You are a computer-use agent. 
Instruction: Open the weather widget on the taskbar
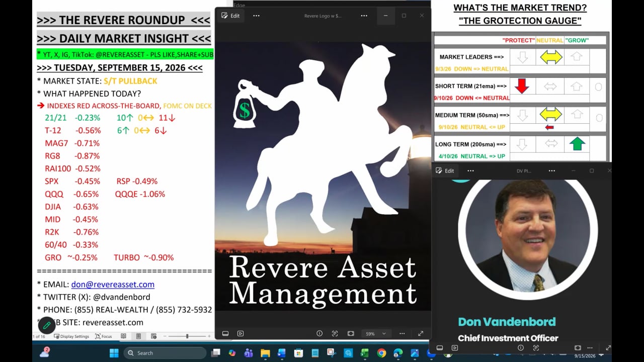point(45,353)
